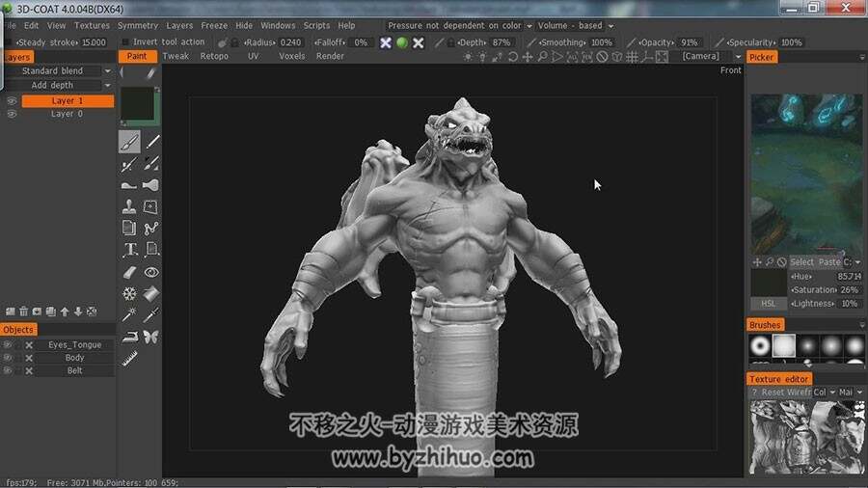
Task: Toggle visibility of Layer 1
Action: (x=11, y=100)
